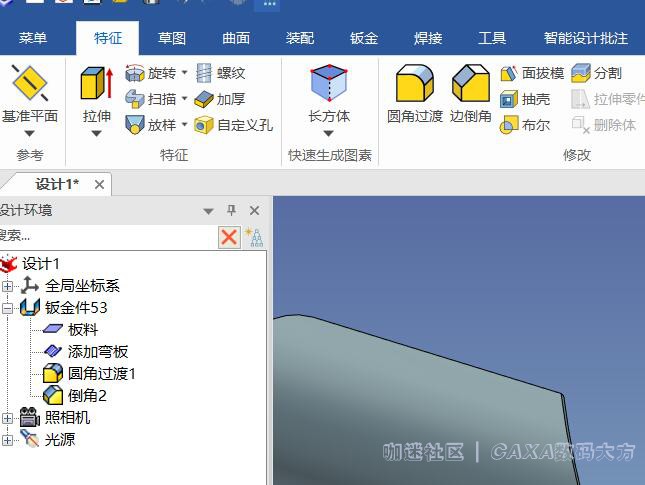Expand the 光源 tree node

pos(7,440)
